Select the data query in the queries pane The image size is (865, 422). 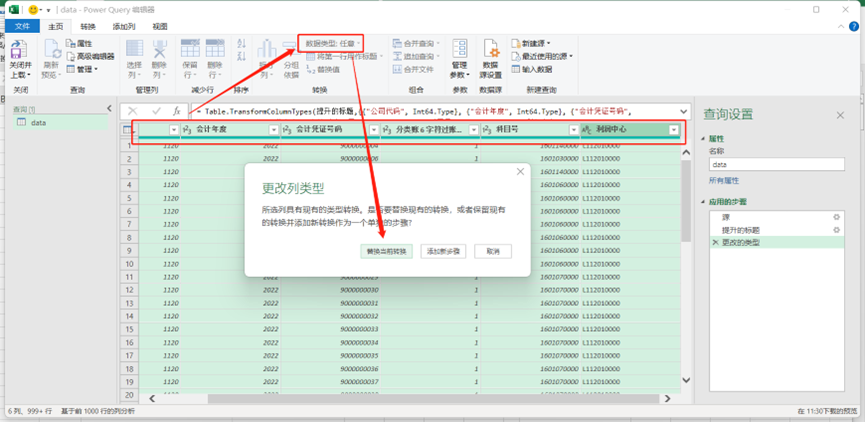coord(61,122)
